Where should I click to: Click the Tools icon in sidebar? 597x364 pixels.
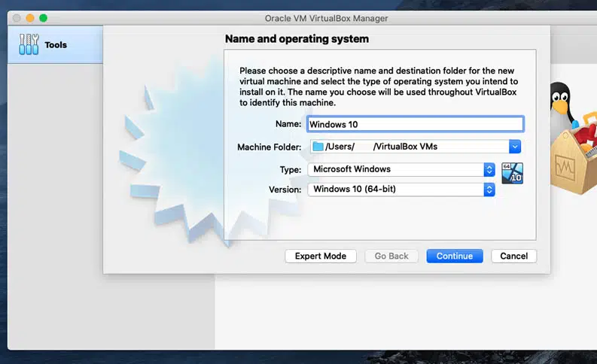[29, 44]
